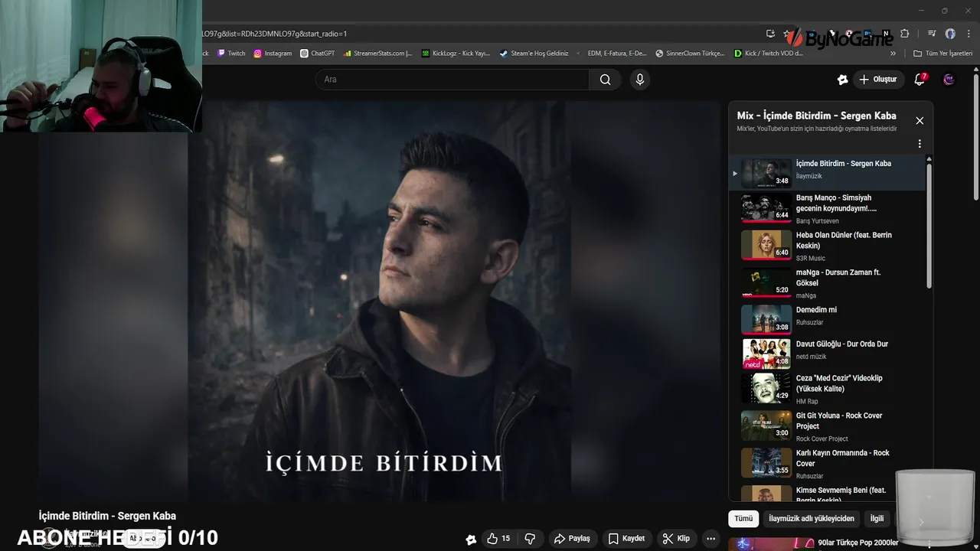Viewport: 980px width, 551px height.
Task: Create a clip with the Klip button
Action: coord(676,539)
